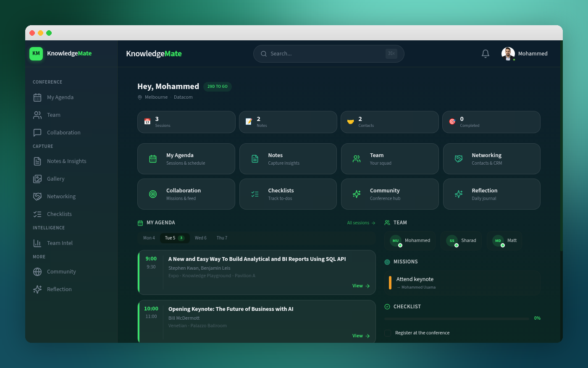Viewport: 588px width, 368px height.
Task: Open the Attend keynote mission
Action: coord(462,283)
